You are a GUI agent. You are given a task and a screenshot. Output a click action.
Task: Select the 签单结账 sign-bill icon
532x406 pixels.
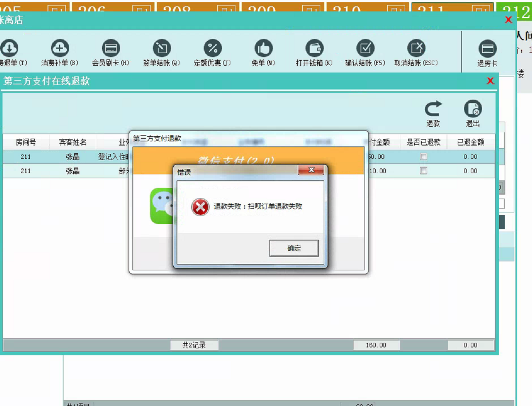click(161, 48)
